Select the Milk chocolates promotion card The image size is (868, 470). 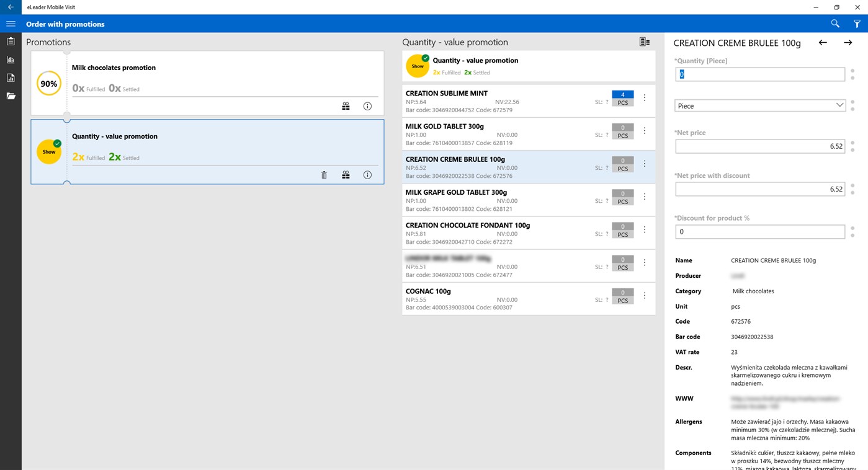(207, 83)
